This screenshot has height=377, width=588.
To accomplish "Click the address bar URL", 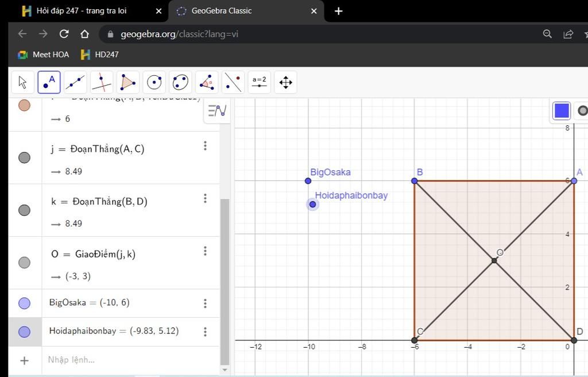I will tap(179, 34).
